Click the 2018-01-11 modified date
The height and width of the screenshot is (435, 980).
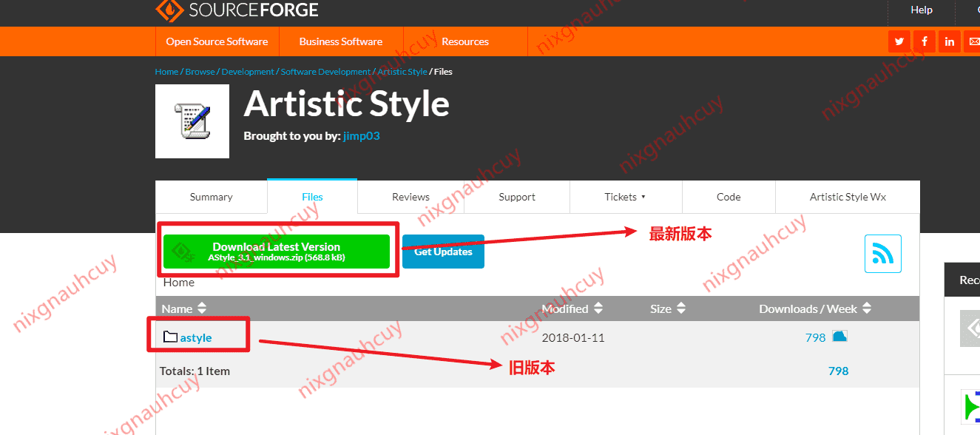573,337
